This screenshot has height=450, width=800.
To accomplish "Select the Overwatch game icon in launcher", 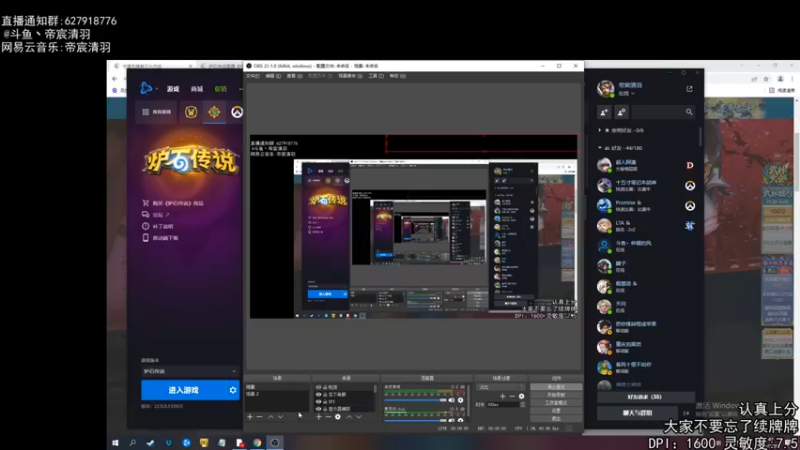I will tap(237, 112).
